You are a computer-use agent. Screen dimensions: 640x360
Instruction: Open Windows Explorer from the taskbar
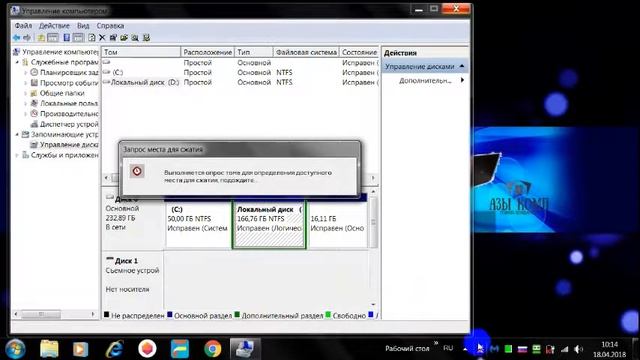[49, 349]
